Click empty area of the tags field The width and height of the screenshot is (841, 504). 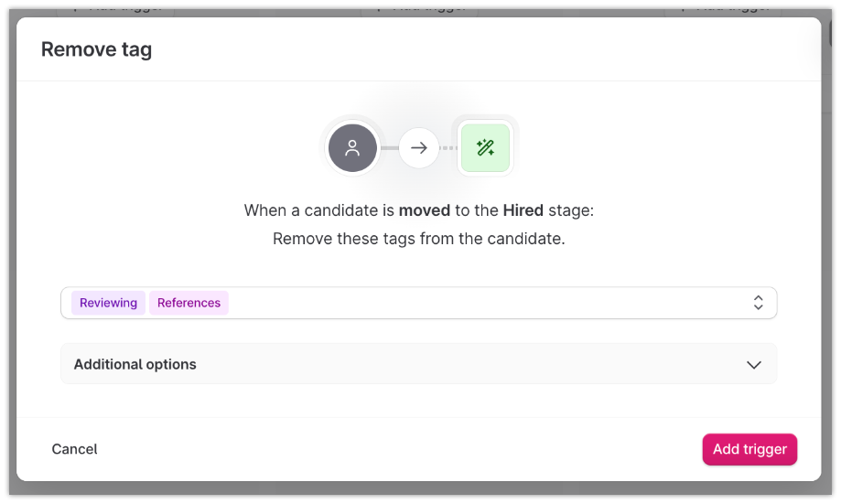pos(485,303)
